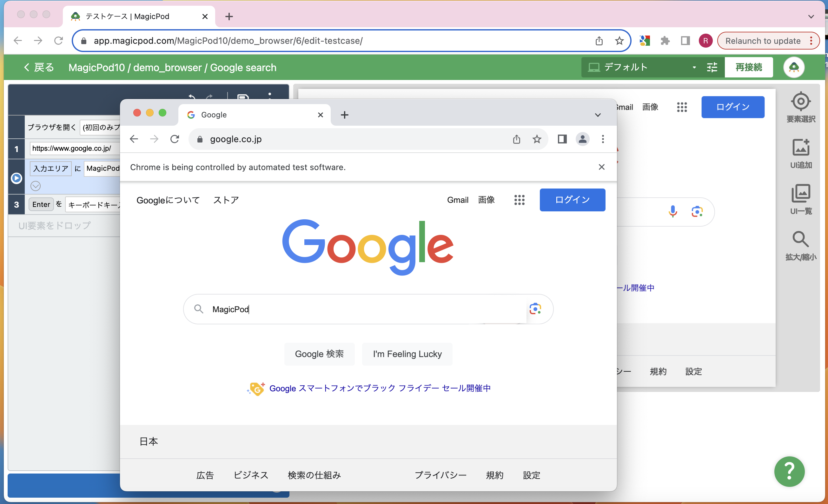Expand step 2 options chevron

coord(35,186)
